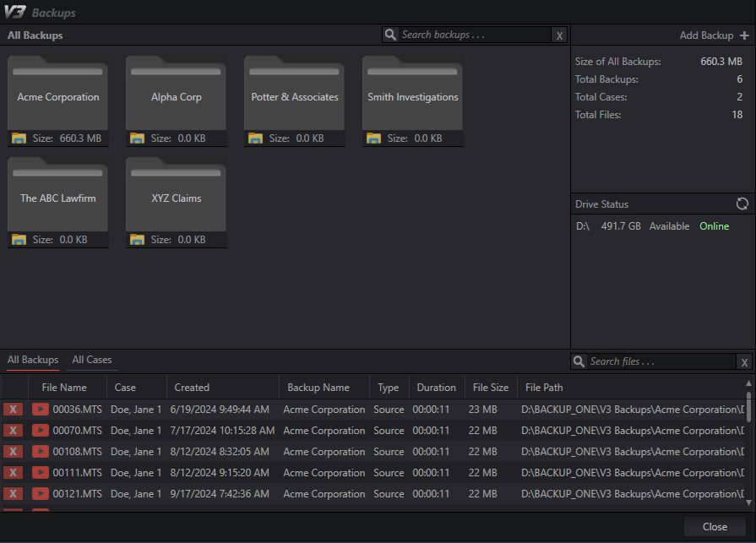
Task: Click the plus icon beside Add Backup
Action: tap(744, 35)
